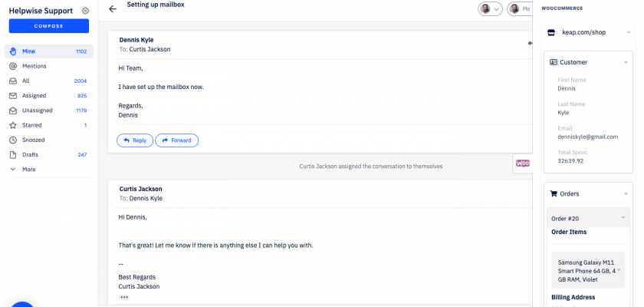Click the Starred star icon in sidebar
This screenshot has height=307, width=644.
click(13, 125)
